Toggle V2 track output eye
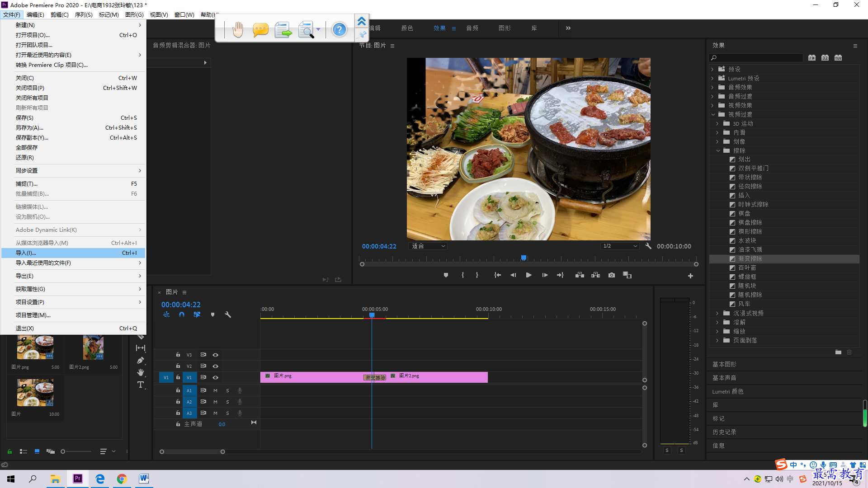The width and height of the screenshot is (868, 488). [216, 366]
